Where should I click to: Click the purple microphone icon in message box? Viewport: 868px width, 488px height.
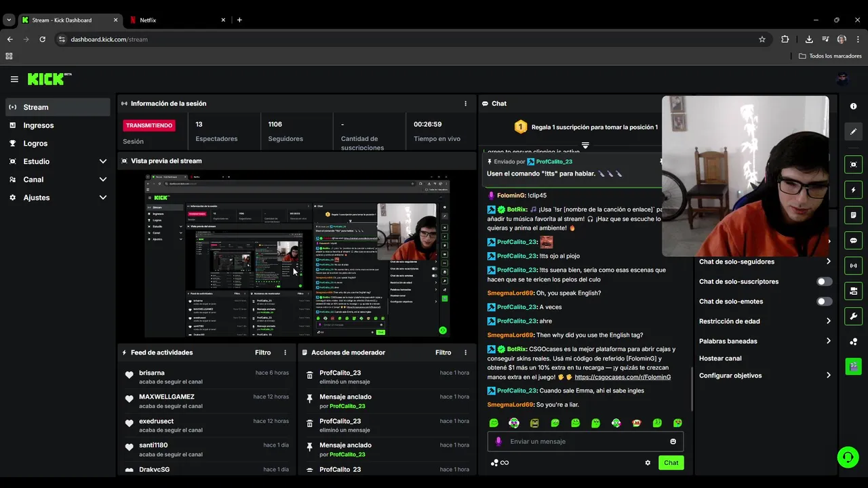coord(498,441)
